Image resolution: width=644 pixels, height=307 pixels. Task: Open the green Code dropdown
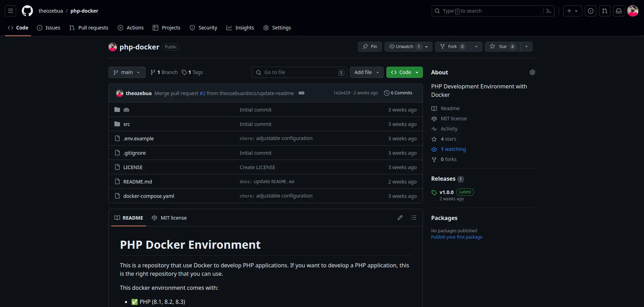click(x=405, y=72)
